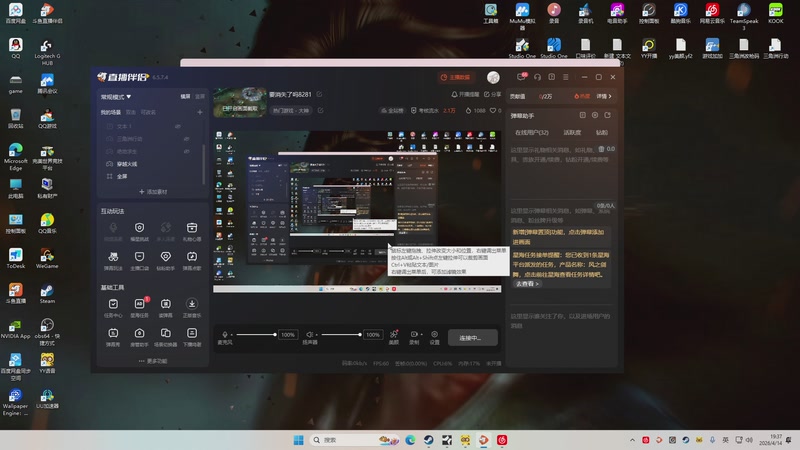Pop out the 弹幕助手 panel icon
800x450 pixels.
tap(608, 115)
